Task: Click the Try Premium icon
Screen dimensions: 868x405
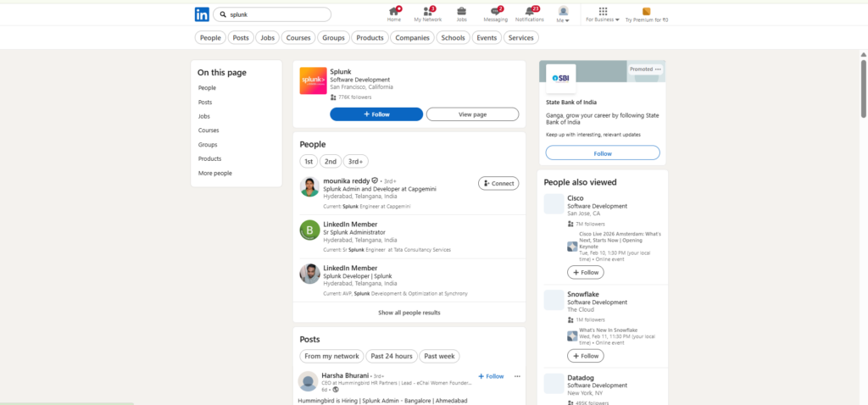Action: [647, 11]
